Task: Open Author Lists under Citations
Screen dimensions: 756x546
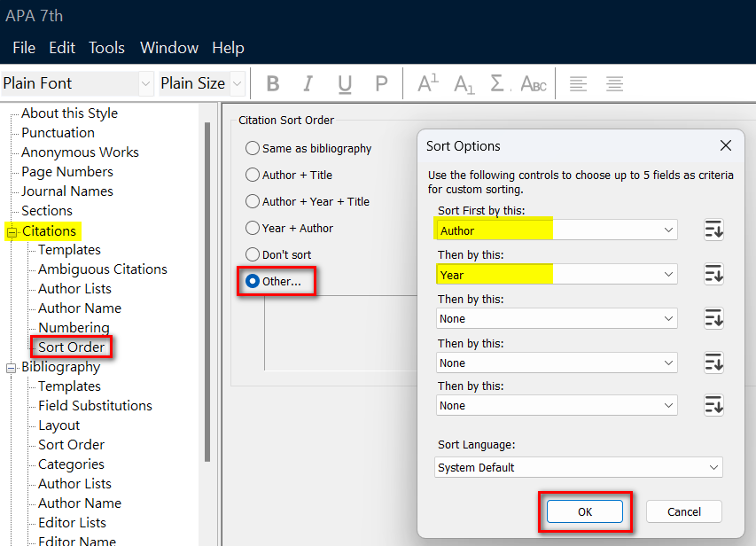Action: pos(74,288)
